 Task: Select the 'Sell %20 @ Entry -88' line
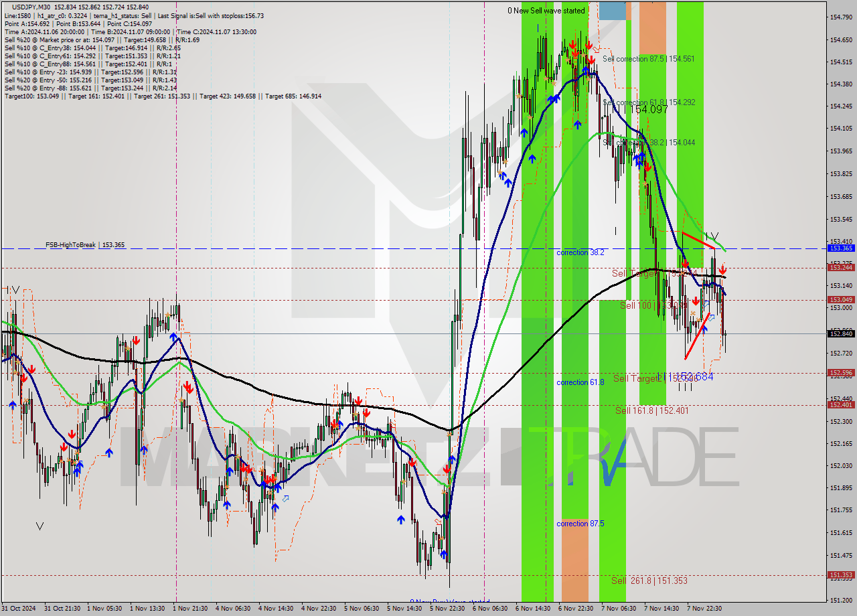90,88
